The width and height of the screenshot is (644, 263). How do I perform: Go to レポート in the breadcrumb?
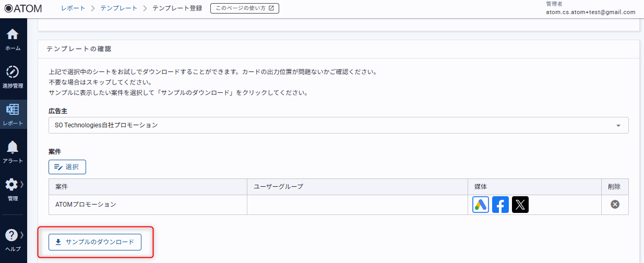click(x=73, y=8)
